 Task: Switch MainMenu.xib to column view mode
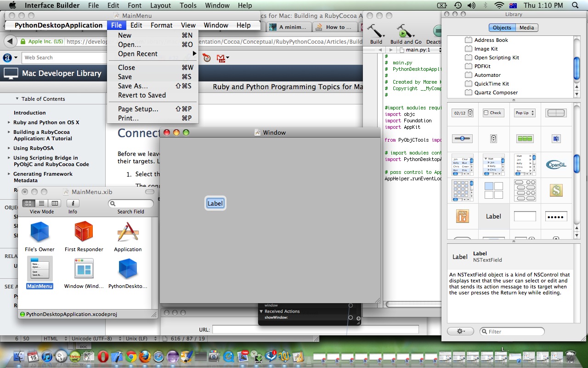click(x=55, y=203)
